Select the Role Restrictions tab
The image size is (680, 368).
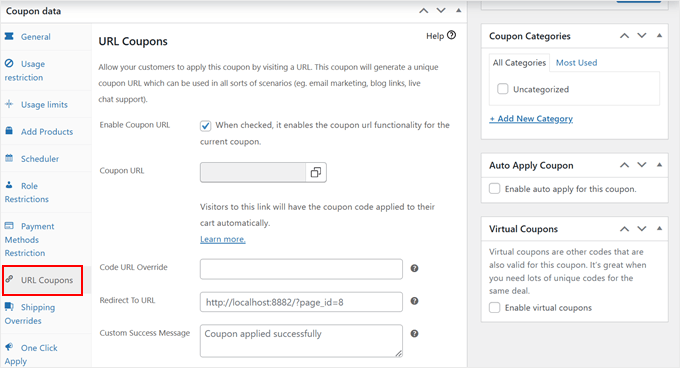point(46,192)
